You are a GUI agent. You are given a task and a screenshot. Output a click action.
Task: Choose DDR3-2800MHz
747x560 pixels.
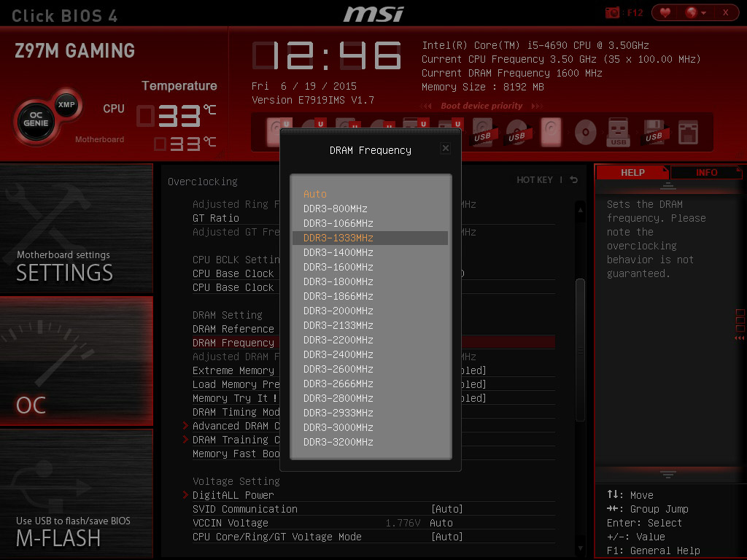[370, 398]
